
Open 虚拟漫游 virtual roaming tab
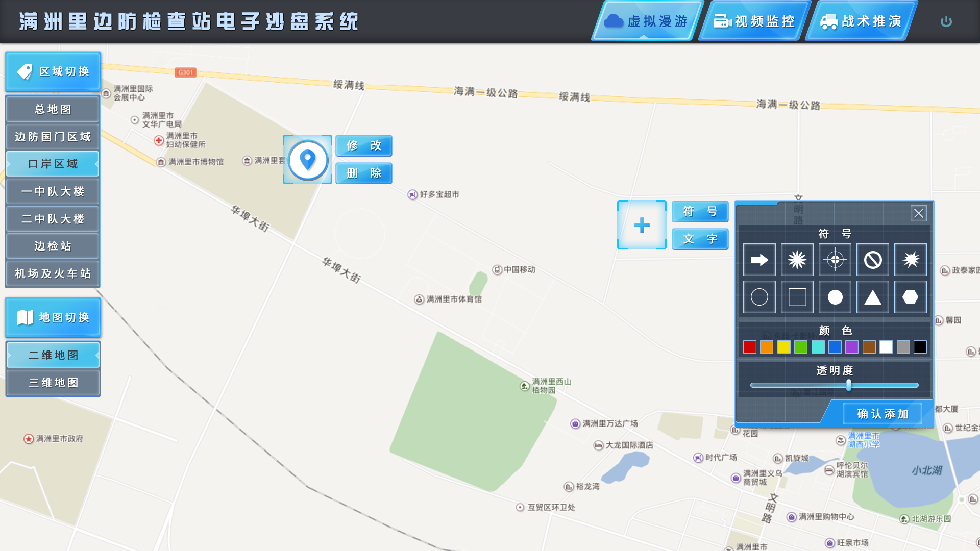[x=647, y=21]
